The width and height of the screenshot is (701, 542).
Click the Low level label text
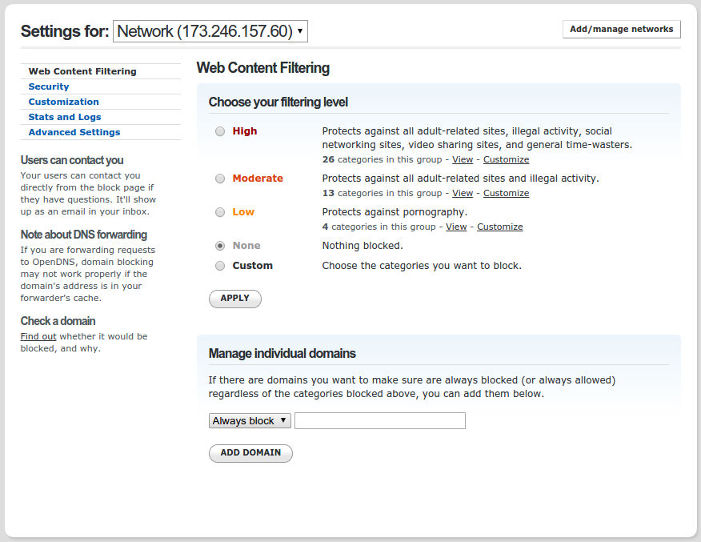[x=243, y=212]
